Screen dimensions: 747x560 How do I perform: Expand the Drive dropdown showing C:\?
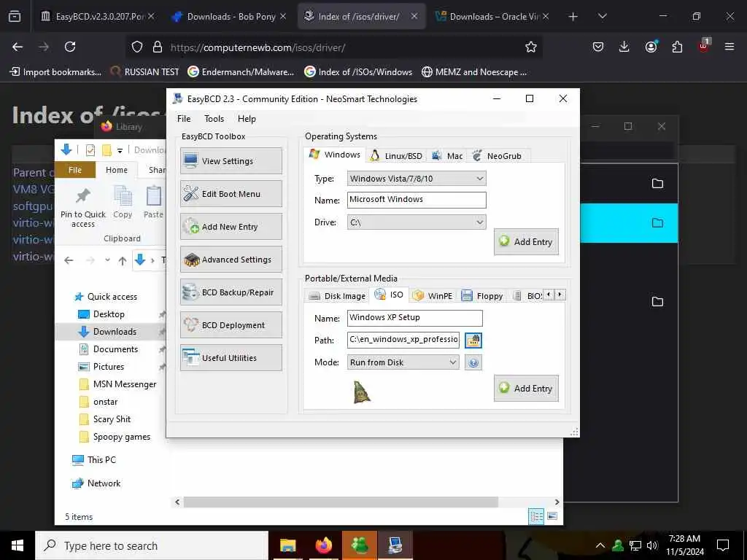click(417, 222)
